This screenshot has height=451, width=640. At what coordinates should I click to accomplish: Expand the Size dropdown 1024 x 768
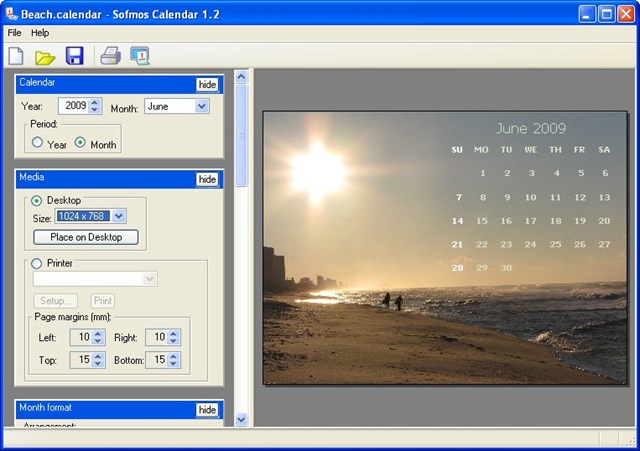(x=119, y=216)
